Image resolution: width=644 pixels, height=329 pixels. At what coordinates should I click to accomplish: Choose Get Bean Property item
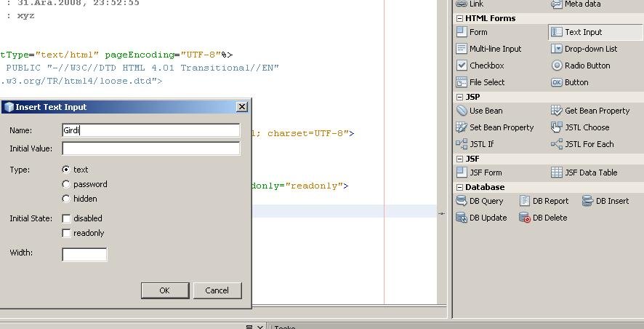click(590, 111)
